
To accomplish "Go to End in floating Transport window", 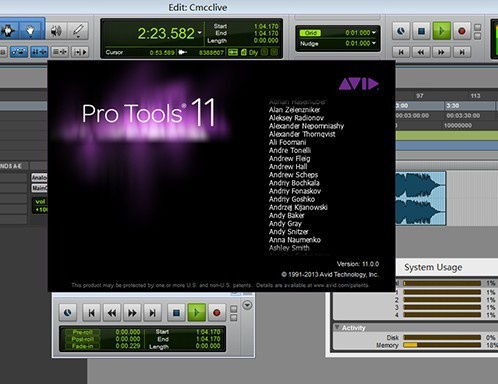I will (152, 313).
